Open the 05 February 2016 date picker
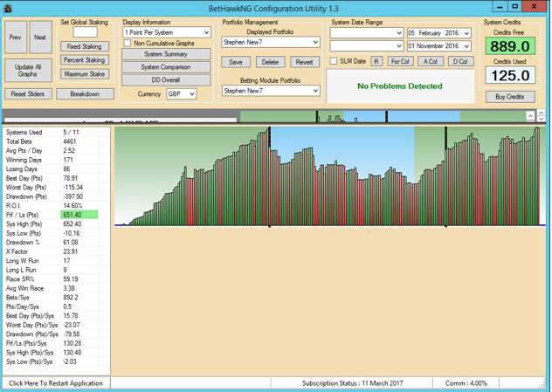This screenshot has height=392, width=552. (x=439, y=33)
